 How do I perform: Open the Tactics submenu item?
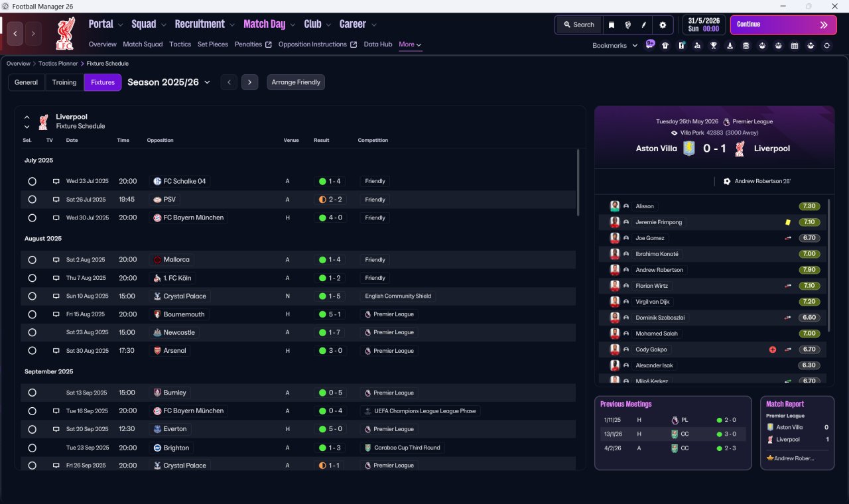[x=180, y=44]
